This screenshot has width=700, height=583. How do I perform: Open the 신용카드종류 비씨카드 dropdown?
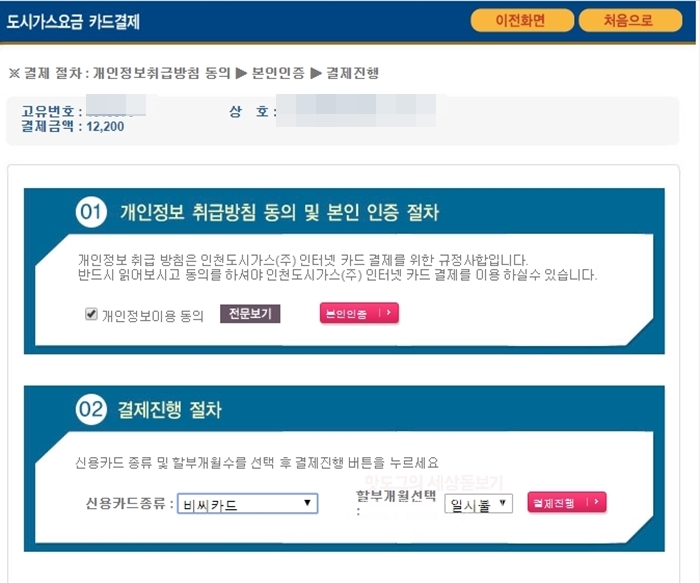coord(247,504)
